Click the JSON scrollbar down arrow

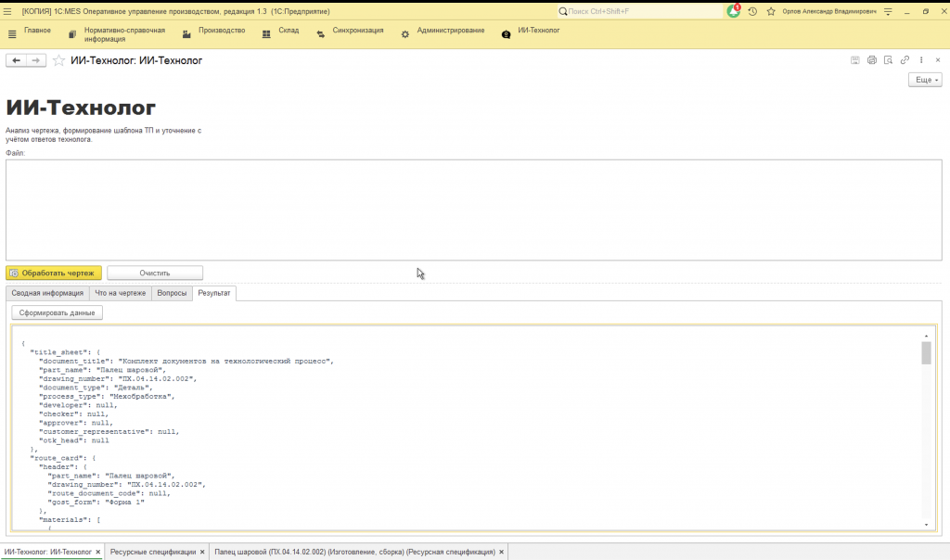tap(926, 525)
